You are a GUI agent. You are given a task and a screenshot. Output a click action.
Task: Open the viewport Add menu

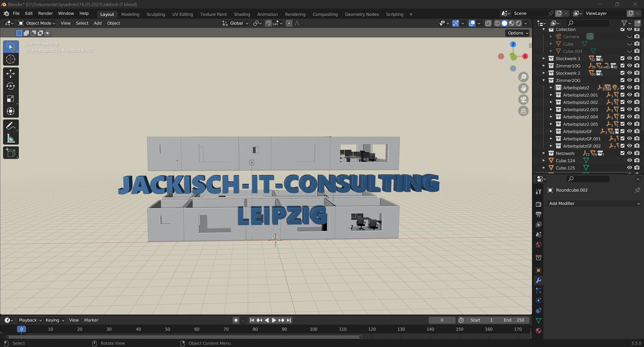pos(98,23)
